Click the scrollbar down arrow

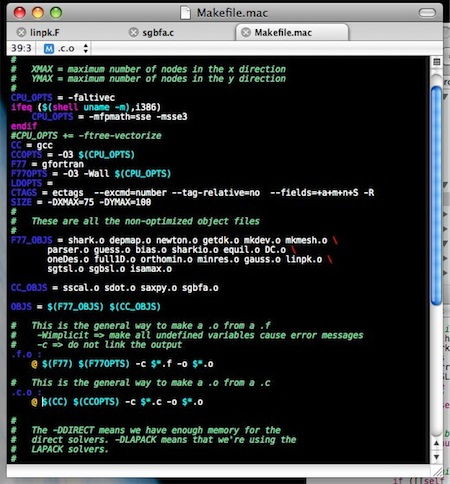[436, 457]
